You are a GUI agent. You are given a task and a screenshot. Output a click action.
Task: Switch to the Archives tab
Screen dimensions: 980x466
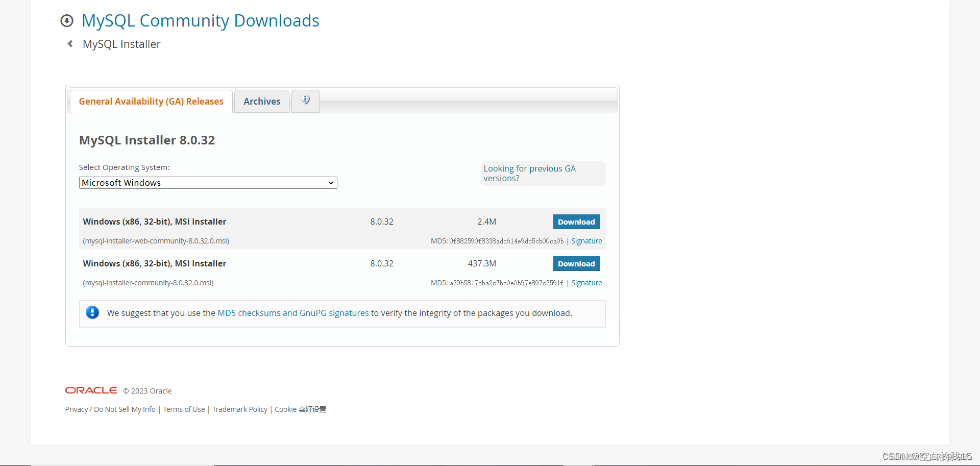(262, 102)
